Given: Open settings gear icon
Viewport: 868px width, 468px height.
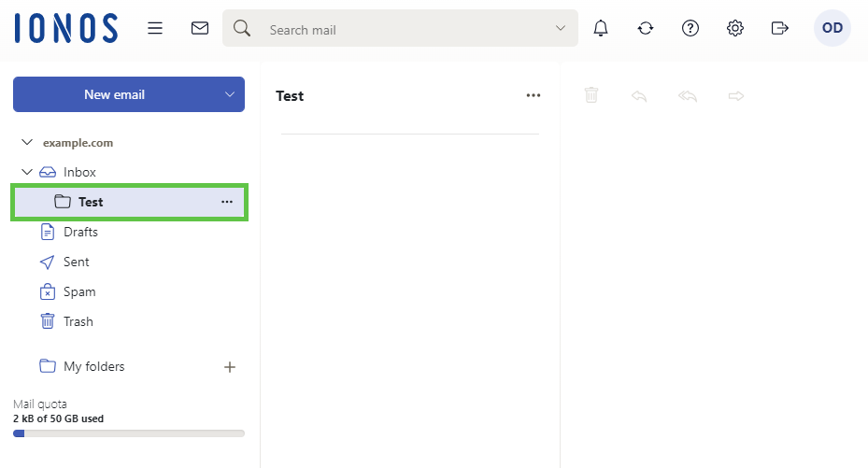Looking at the screenshot, I should tap(735, 28).
